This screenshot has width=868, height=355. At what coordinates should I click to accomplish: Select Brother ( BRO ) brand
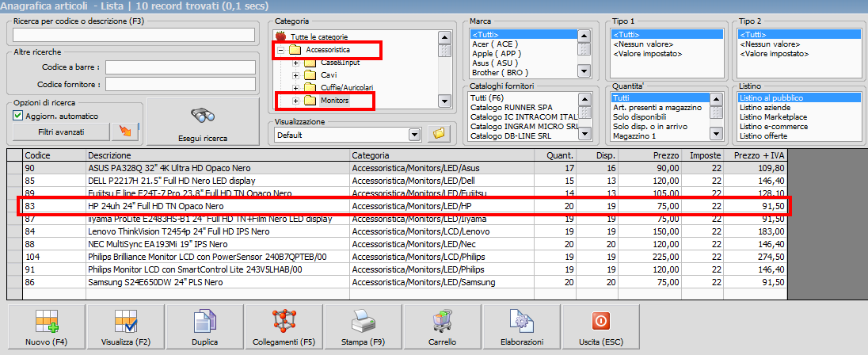pyautogui.click(x=499, y=73)
